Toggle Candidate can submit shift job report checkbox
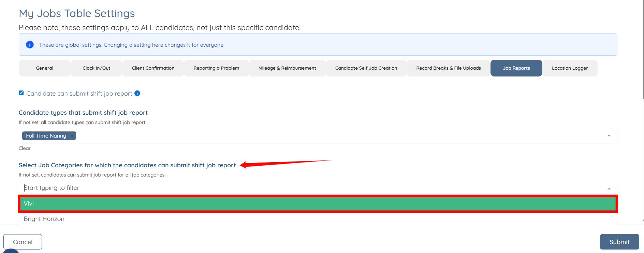The height and width of the screenshot is (253, 644). 21,93
